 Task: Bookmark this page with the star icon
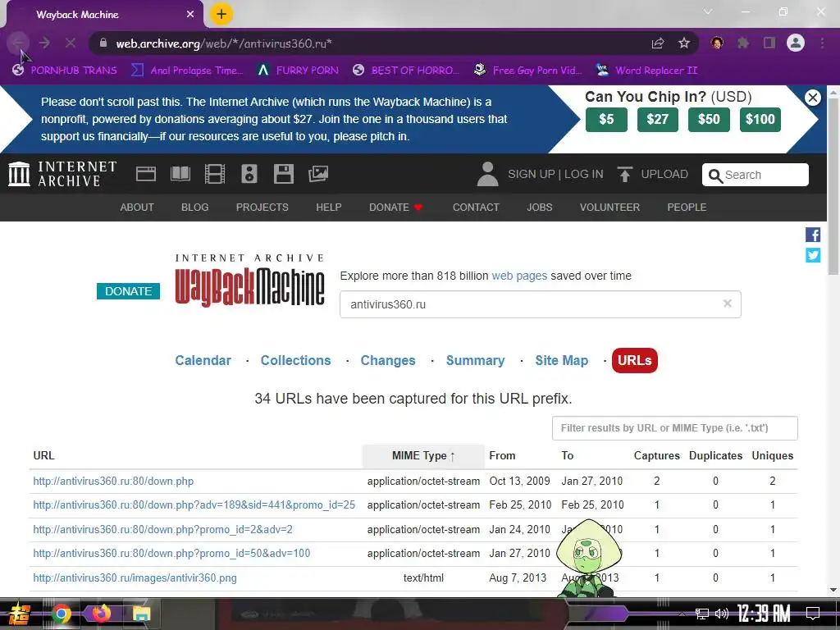click(684, 43)
